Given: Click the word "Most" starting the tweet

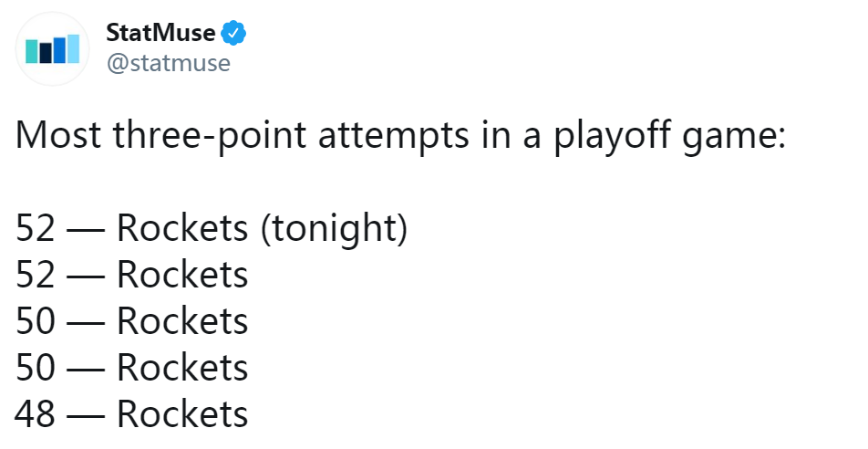Looking at the screenshot, I should tap(58, 135).
